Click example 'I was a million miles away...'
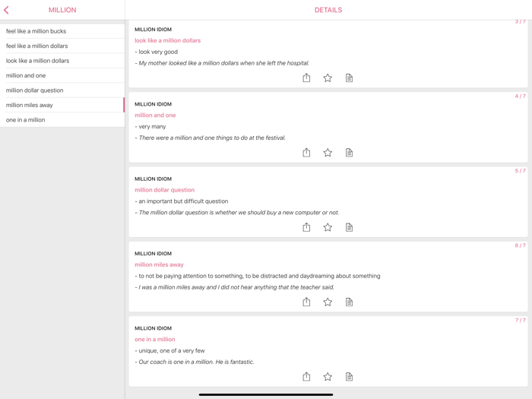 coord(234,287)
